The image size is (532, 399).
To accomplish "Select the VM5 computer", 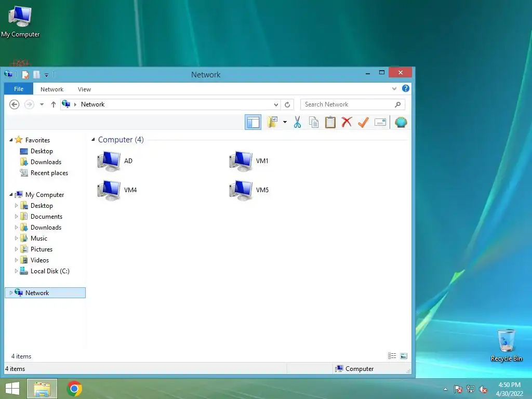I will pos(249,190).
